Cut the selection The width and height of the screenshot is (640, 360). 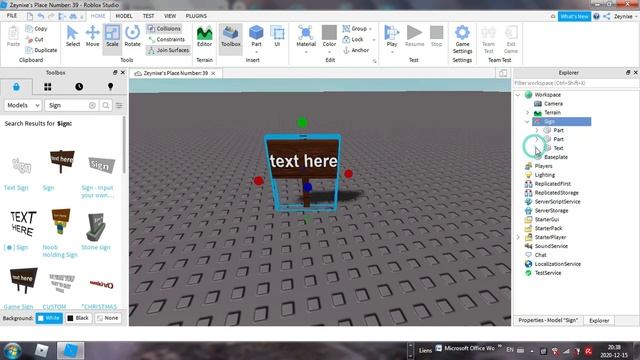point(35,39)
